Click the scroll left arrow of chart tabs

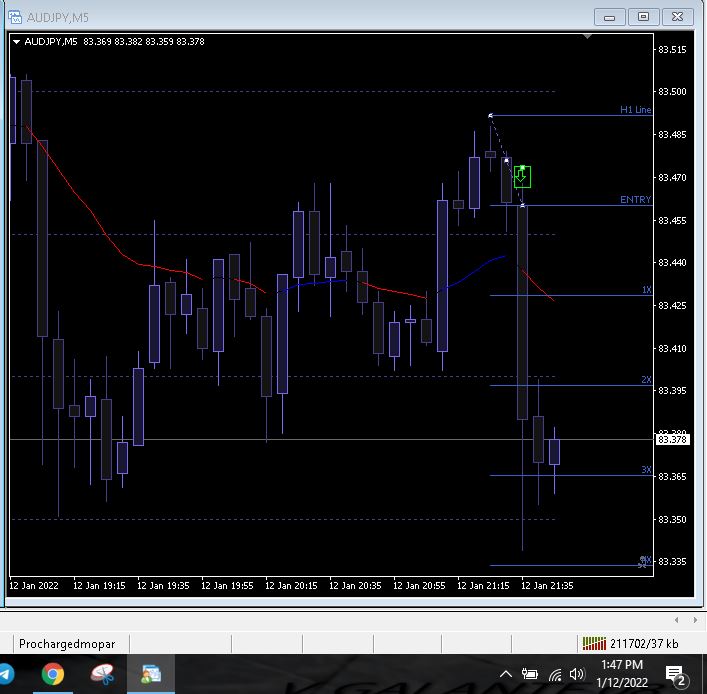click(x=678, y=620)
